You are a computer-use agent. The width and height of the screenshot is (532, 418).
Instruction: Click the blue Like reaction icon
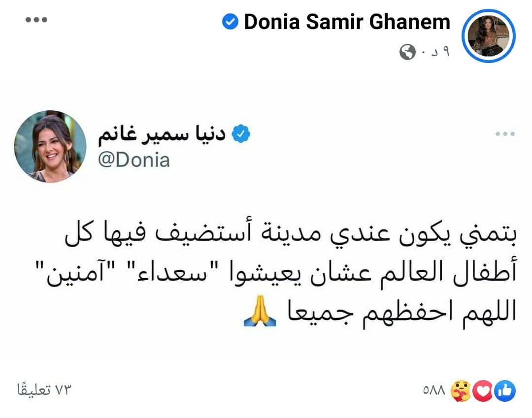504,391
